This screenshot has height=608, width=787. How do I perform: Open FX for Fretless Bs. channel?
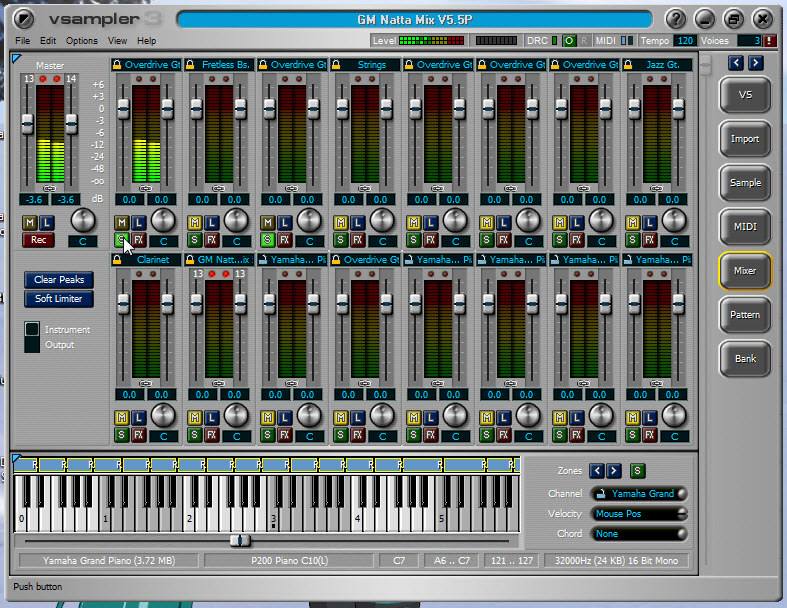point(212,240)
